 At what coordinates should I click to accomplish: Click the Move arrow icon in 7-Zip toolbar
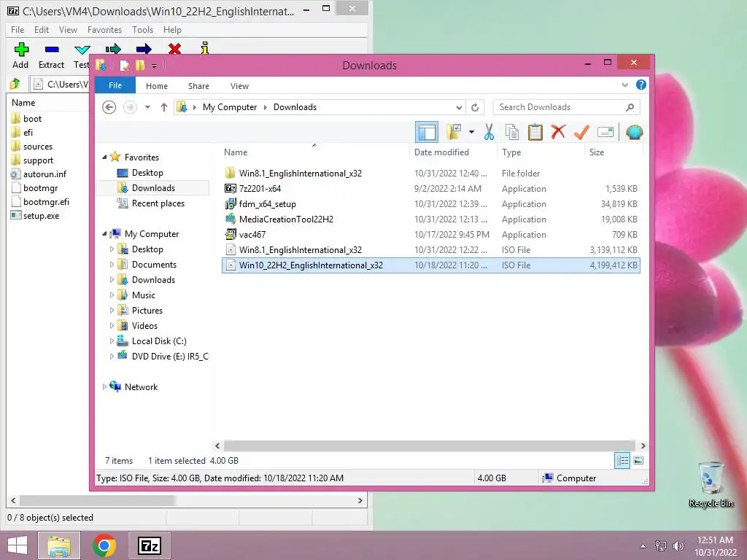pos(144,49)
